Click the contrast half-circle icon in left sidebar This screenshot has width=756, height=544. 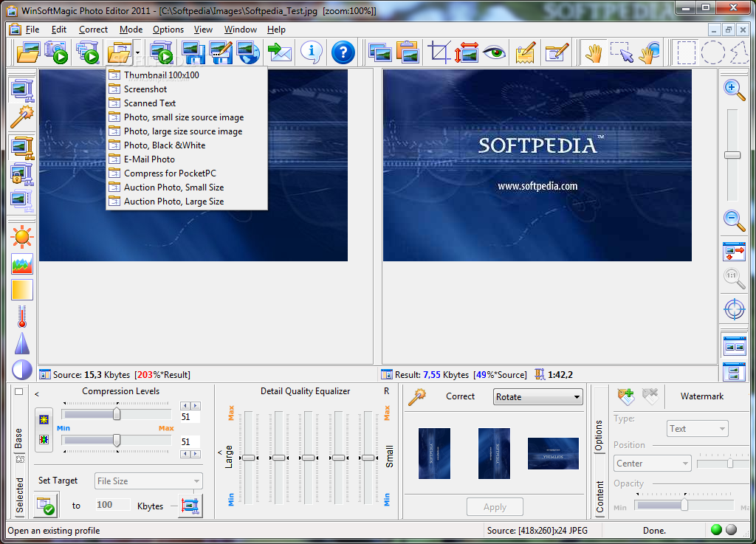[x=21, y=370]
